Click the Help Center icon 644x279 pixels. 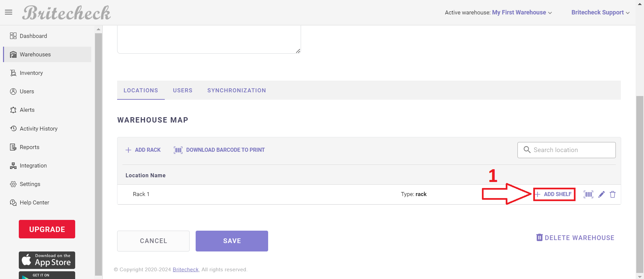click(x=13, y=202)
